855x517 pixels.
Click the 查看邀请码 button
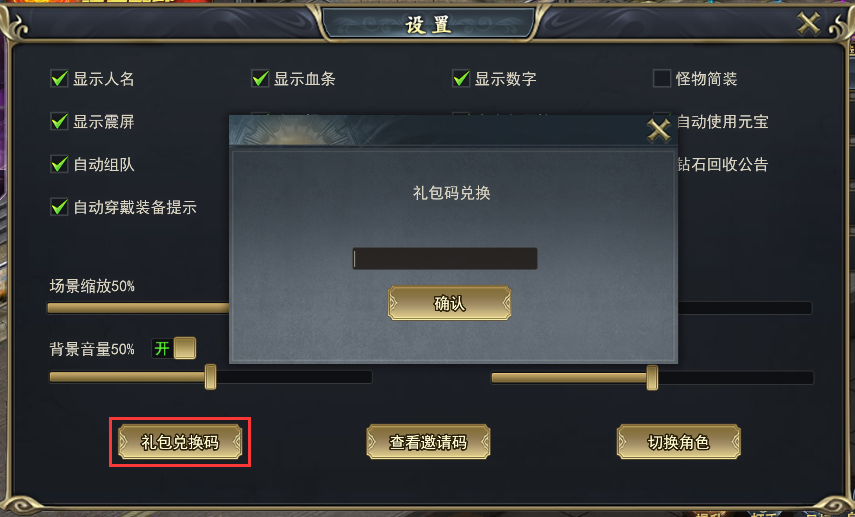[428, 442]
